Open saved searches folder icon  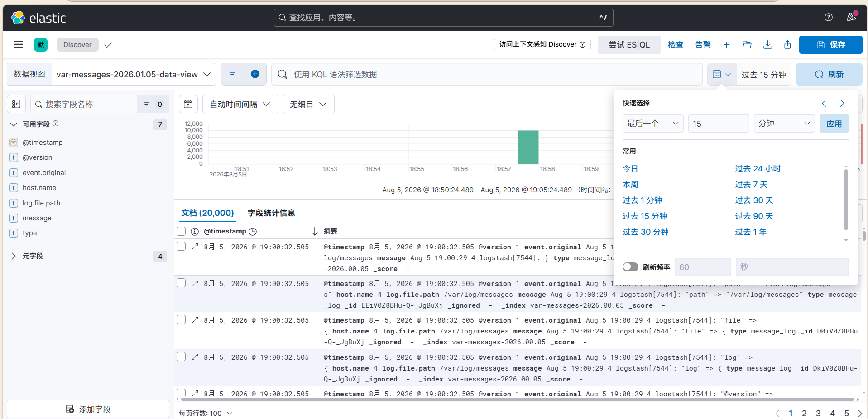747,45
